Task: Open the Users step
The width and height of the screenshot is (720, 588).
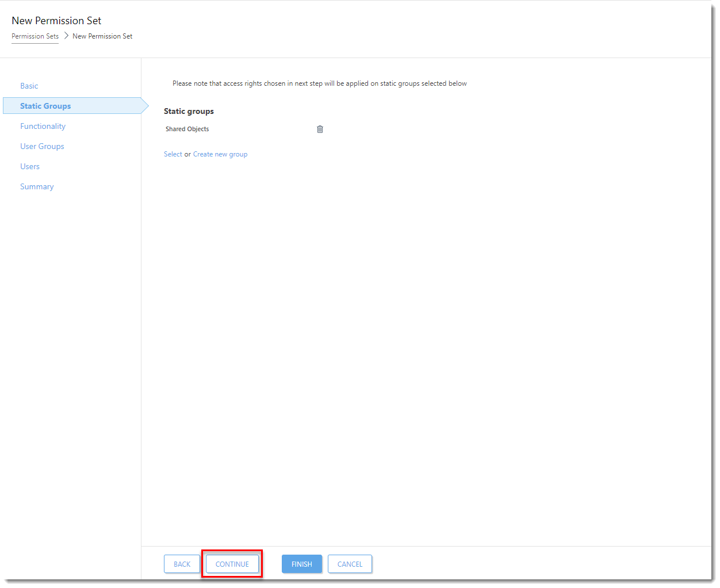Action: click(30, 166)
